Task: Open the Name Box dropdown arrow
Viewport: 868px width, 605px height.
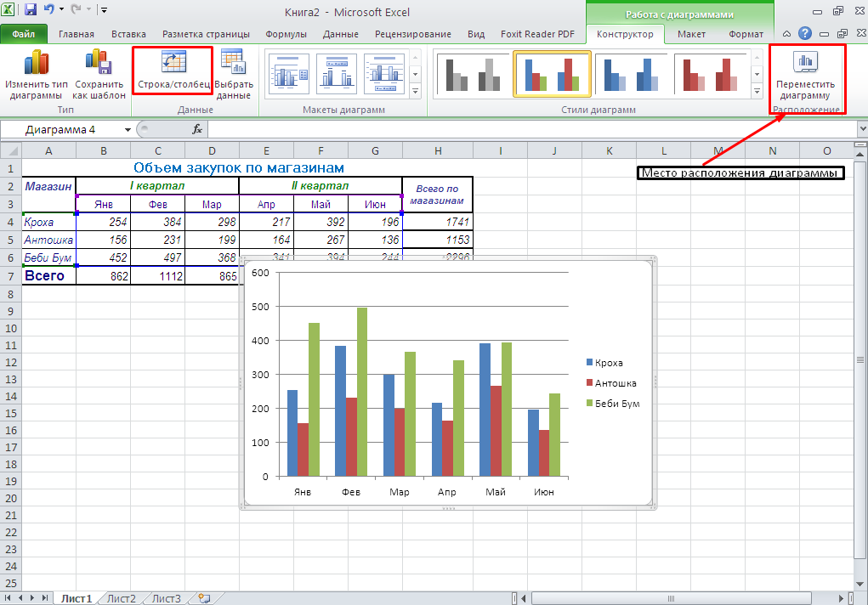Action: (128, 129)
